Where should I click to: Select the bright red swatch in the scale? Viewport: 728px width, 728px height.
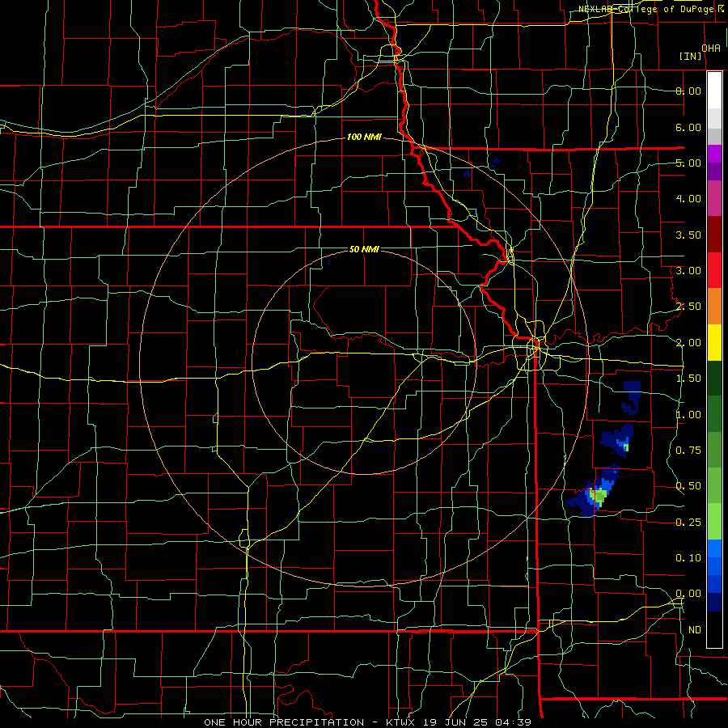tap(714, 271)
